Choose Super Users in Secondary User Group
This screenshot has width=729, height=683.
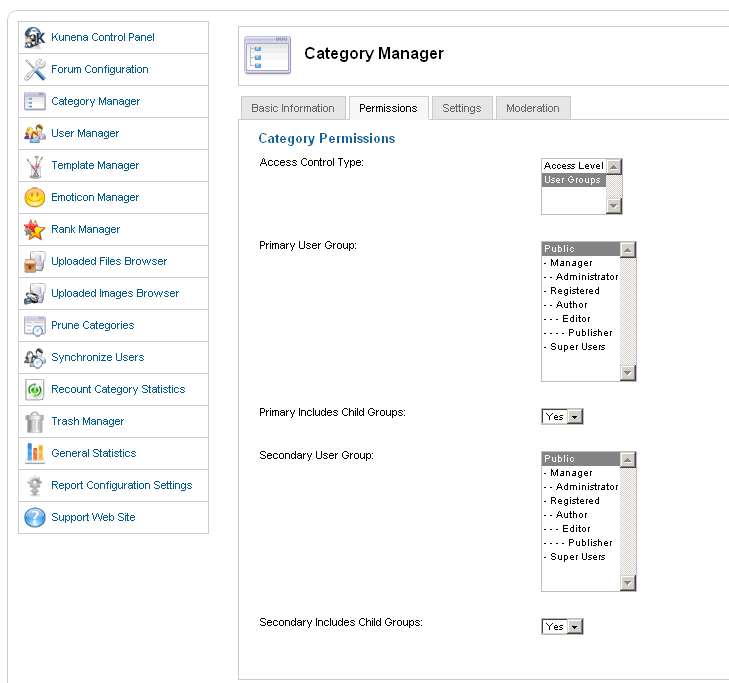(578, 557)
